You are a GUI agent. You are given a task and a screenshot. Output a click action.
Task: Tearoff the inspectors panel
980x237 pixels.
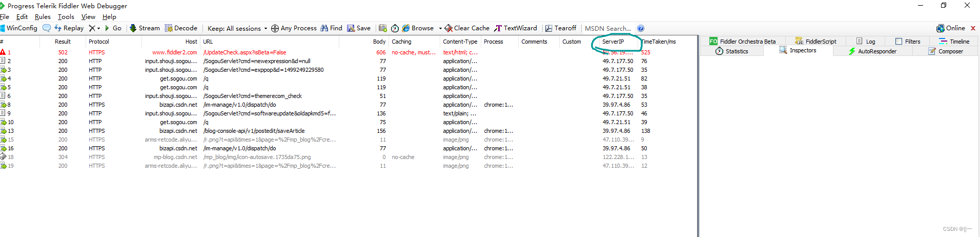coord(561,28)
